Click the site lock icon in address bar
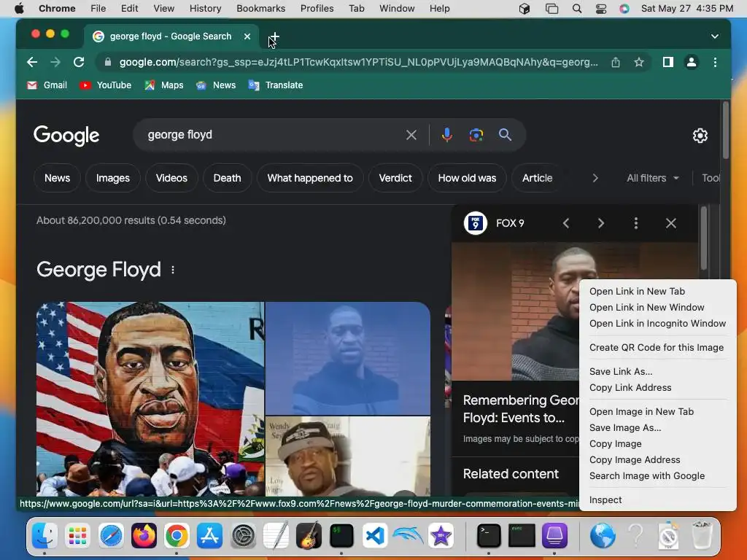747x560 pixels. (108, 62)
